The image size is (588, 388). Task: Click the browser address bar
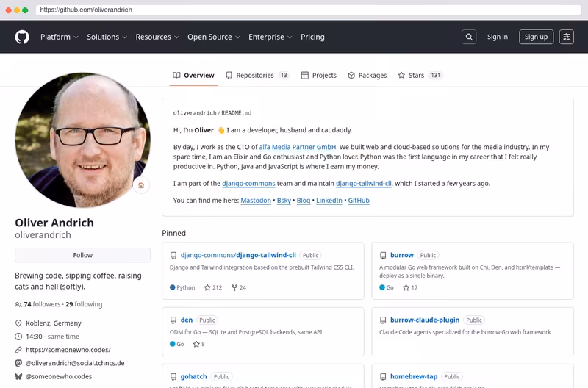coord(308,10)
